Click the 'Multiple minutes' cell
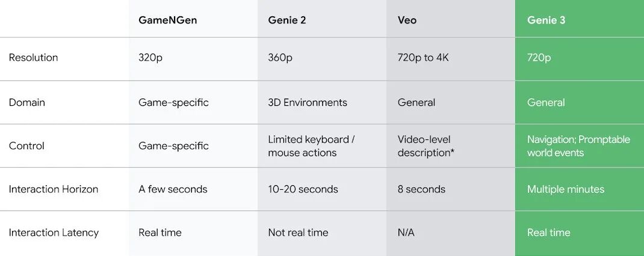Screen dimensions: 644x256 565,189
